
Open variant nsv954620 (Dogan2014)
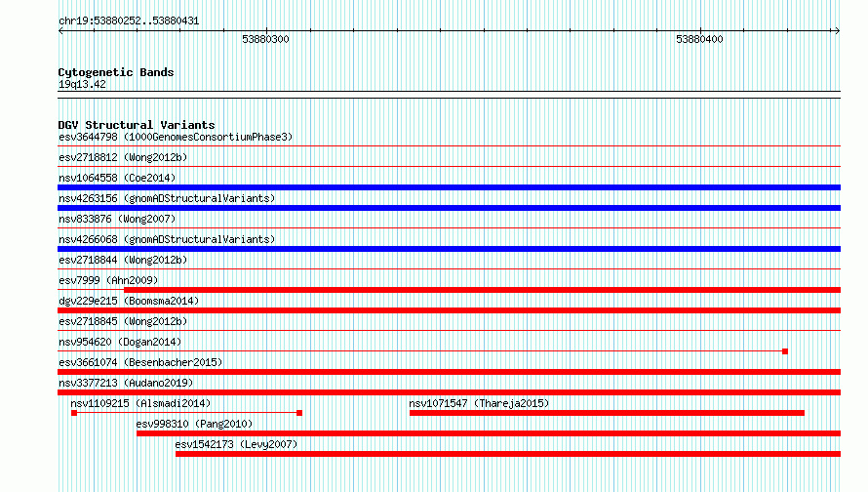(120, 342)
